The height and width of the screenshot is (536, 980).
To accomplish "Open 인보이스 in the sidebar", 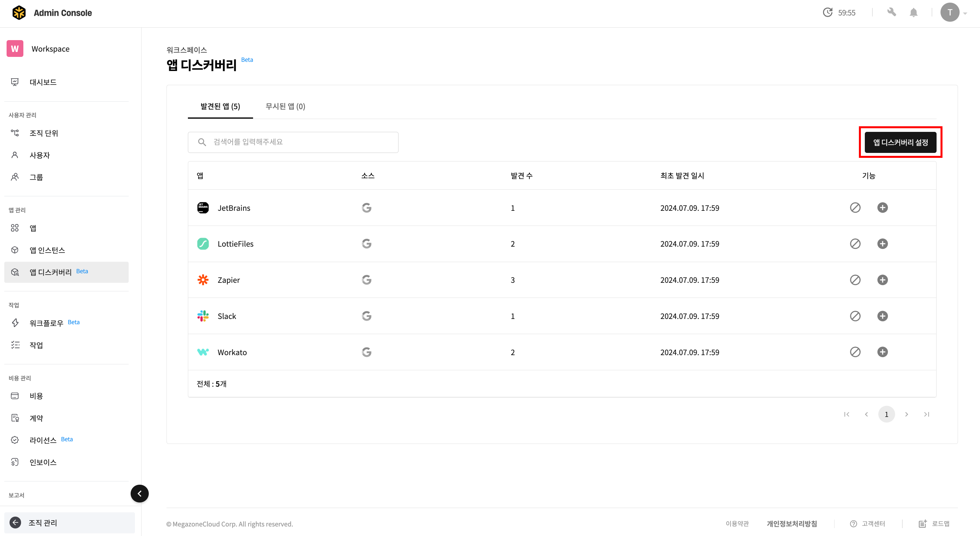I will (66, 462).
